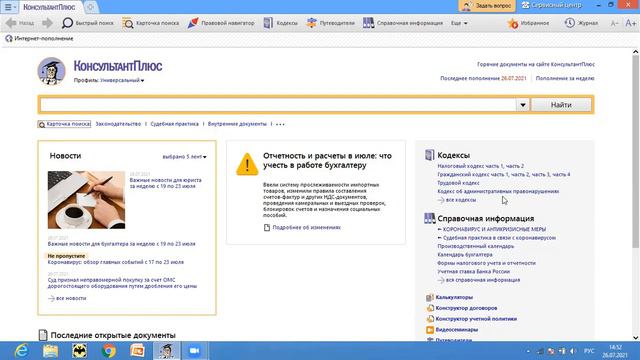640x360 pixels.
Task: Launch Правовой навигатор
Action: point(221,23)
